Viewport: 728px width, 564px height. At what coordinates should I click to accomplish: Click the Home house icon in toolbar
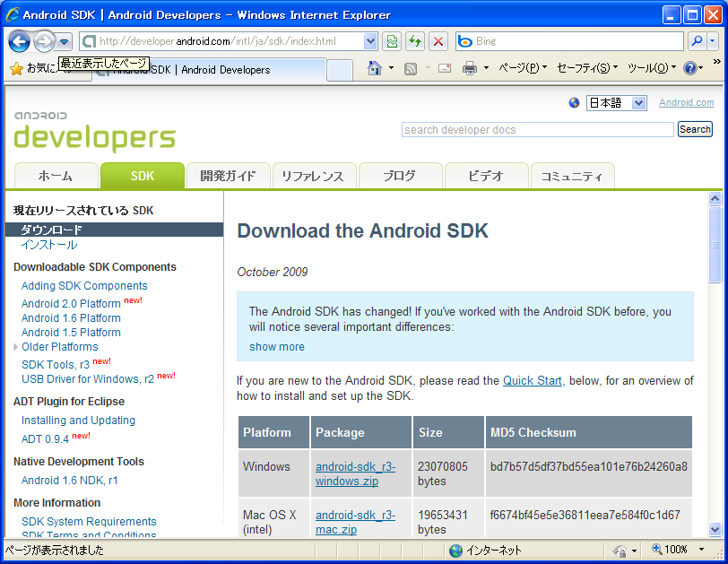[374, 69]
